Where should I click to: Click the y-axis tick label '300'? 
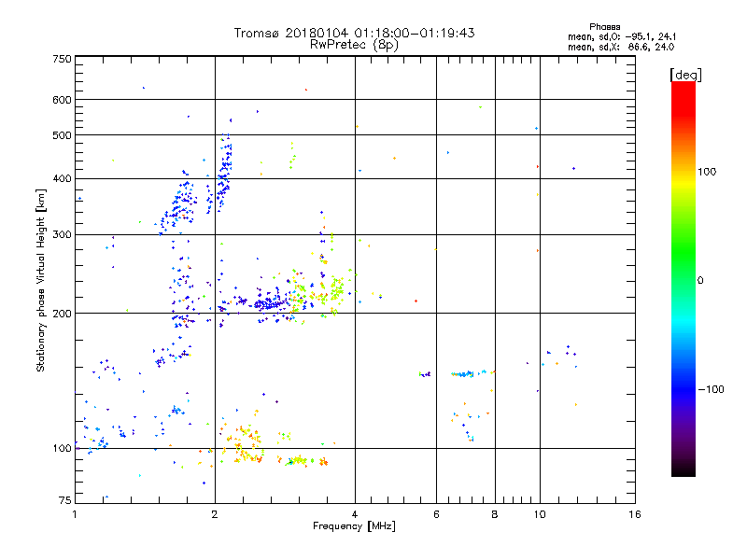pos(63,234)
